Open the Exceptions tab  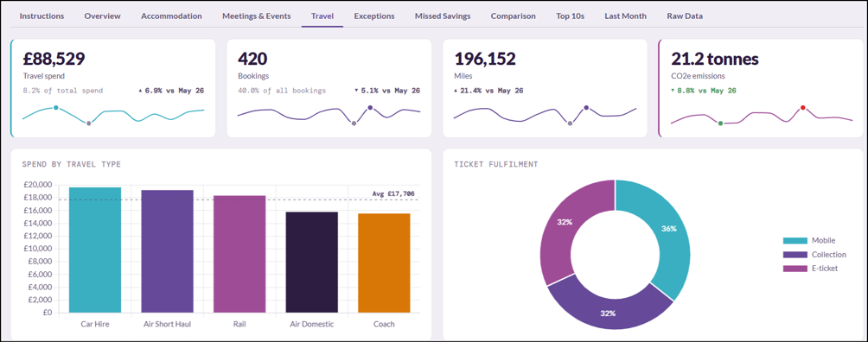374,16
